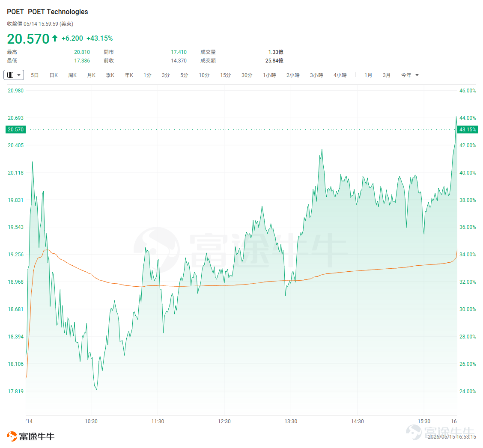Click the 成交量 value 1.33億

[x=276, y=52]
